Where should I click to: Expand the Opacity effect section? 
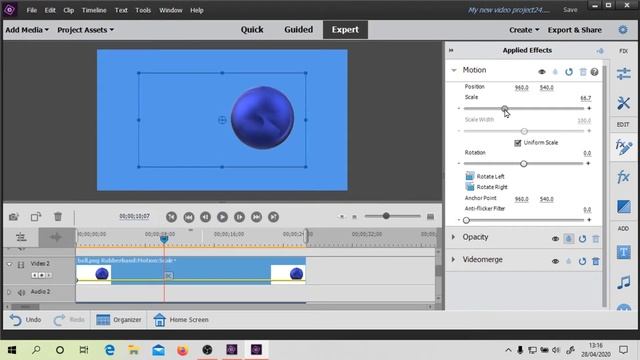(x=453, y=237)
